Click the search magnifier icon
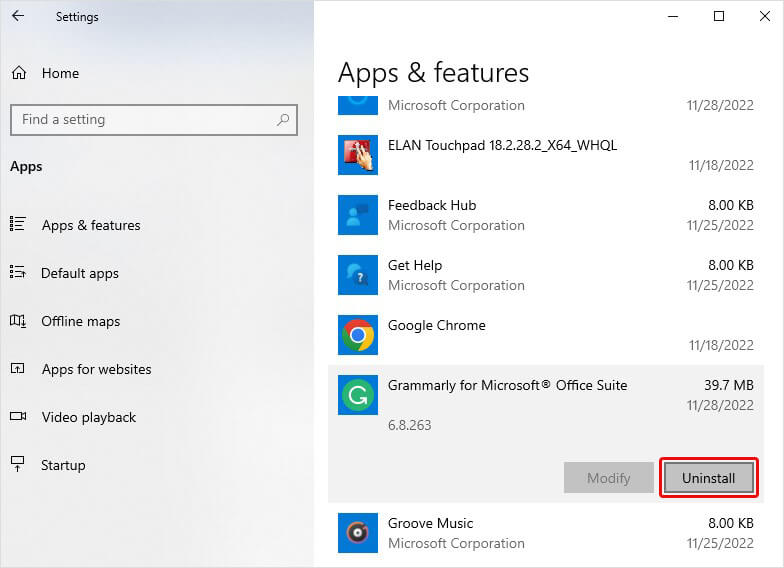 tap(283, 120)
